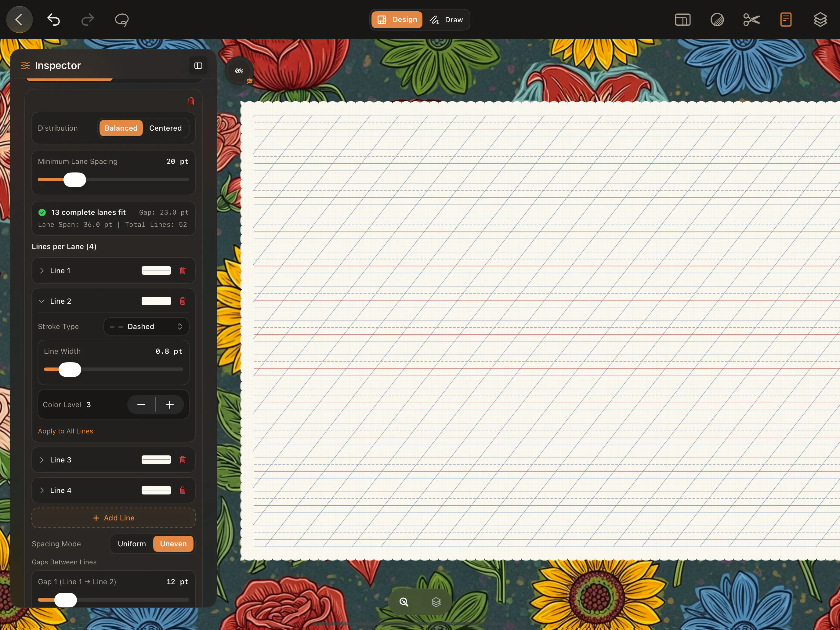Open the striped circle texture icon

pos(717,20)
